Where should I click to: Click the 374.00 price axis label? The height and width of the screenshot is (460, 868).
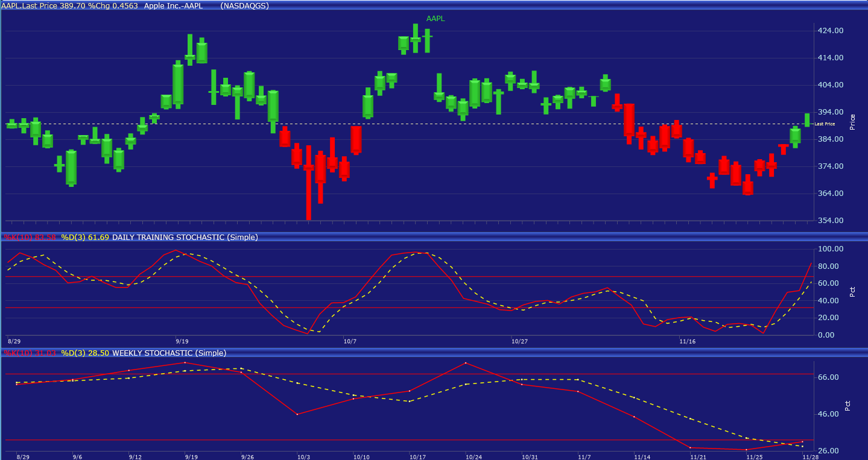[x=832, y=166]
